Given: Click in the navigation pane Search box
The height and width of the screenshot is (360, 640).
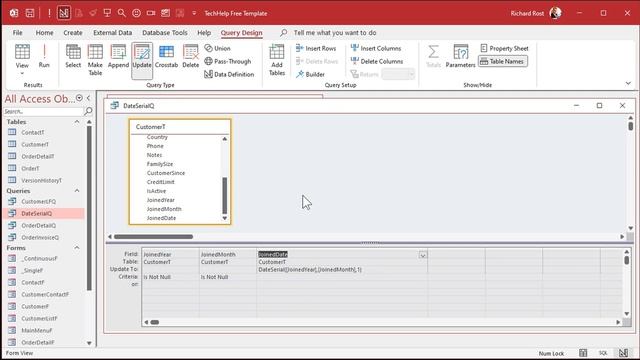Looking at the screenshot, I should click(x=43, y=111).
